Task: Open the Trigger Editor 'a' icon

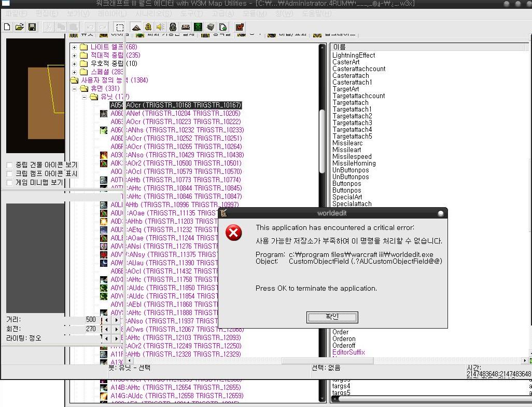Action: [x=148, y=27]
